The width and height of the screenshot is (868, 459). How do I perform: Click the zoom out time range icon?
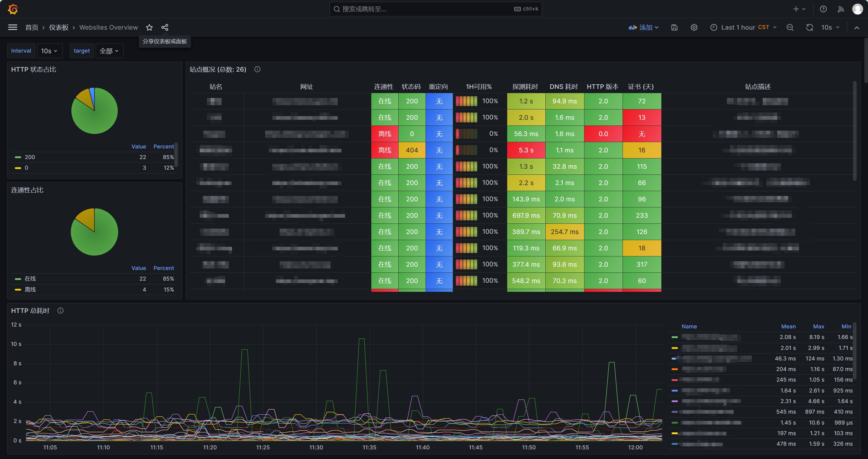(790, 27)
